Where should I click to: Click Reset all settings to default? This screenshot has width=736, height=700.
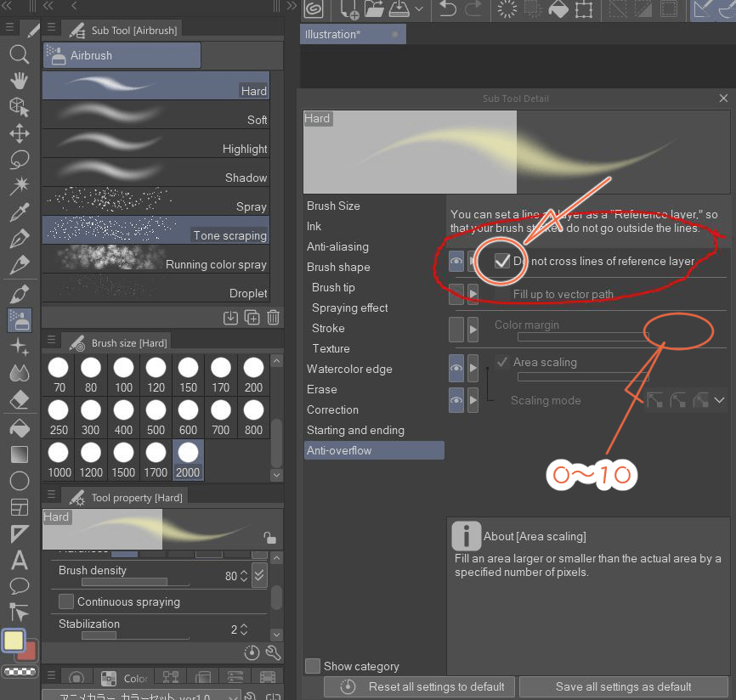pyautogui.click(x=418, y=686)
